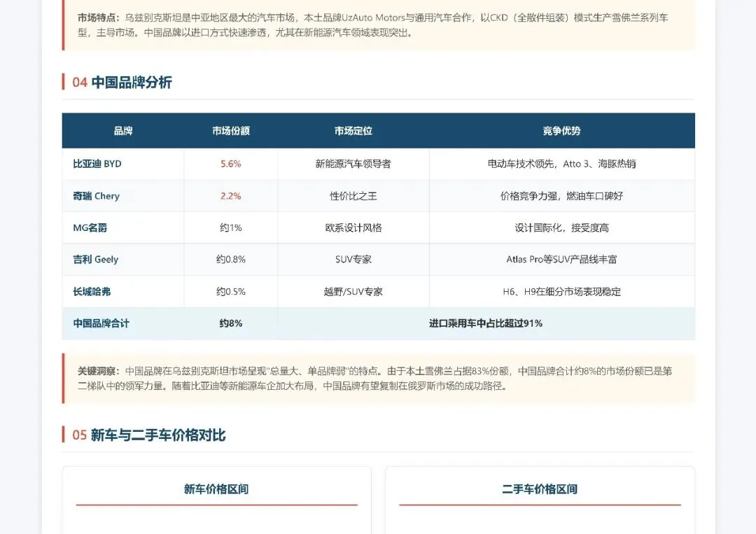Click the '欧系设计风格' positioning cell
756x534 pixels.
(x=353, y=227)
